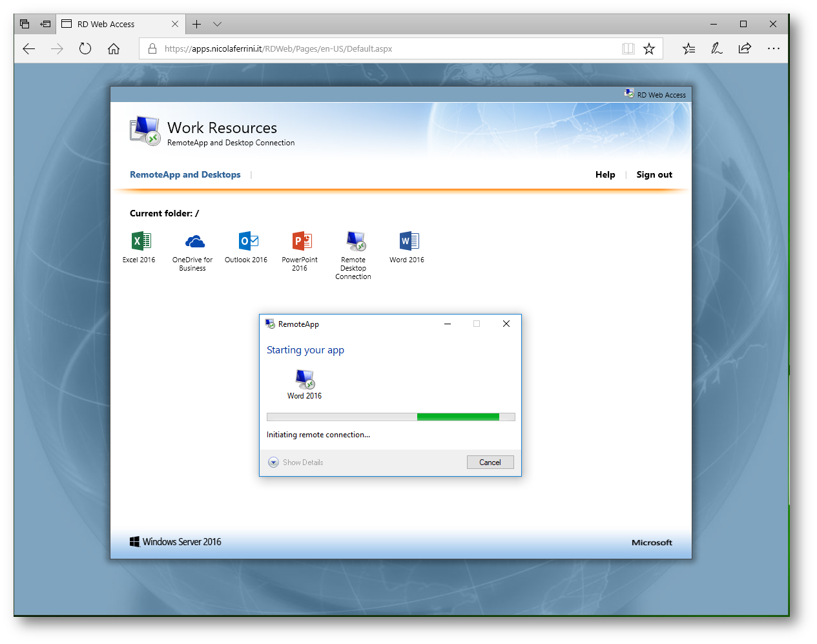Set these tabs aside icon

[x=45, y=24]
